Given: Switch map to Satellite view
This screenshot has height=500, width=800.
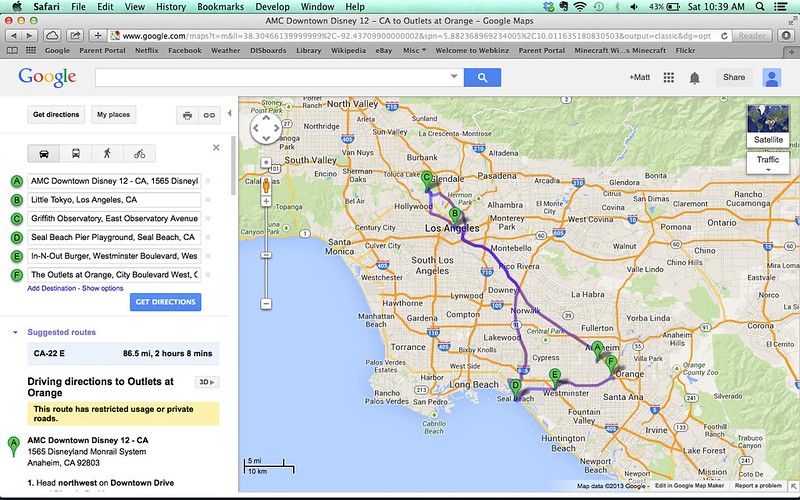Looking at the screenshot, I should pos(768,126).
